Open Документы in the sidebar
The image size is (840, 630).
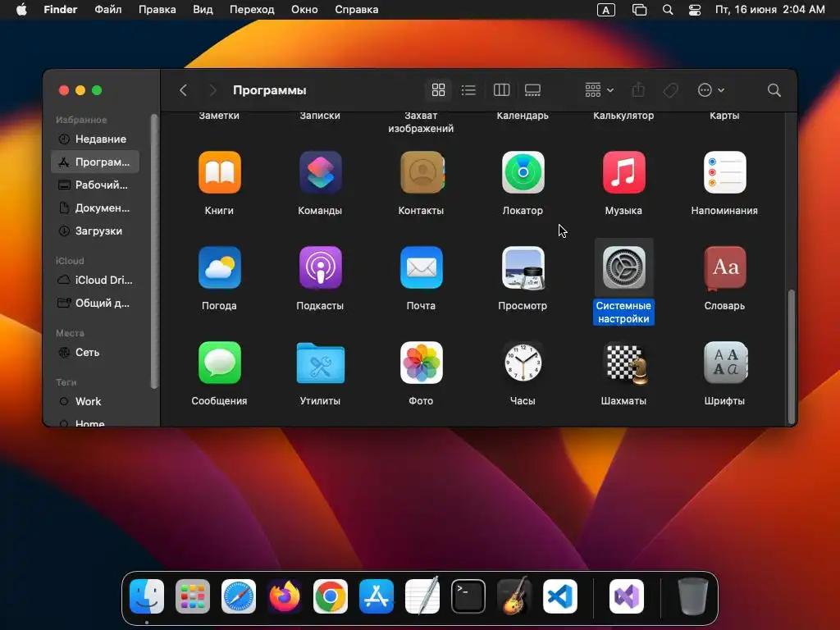click(x=95, y=208)
